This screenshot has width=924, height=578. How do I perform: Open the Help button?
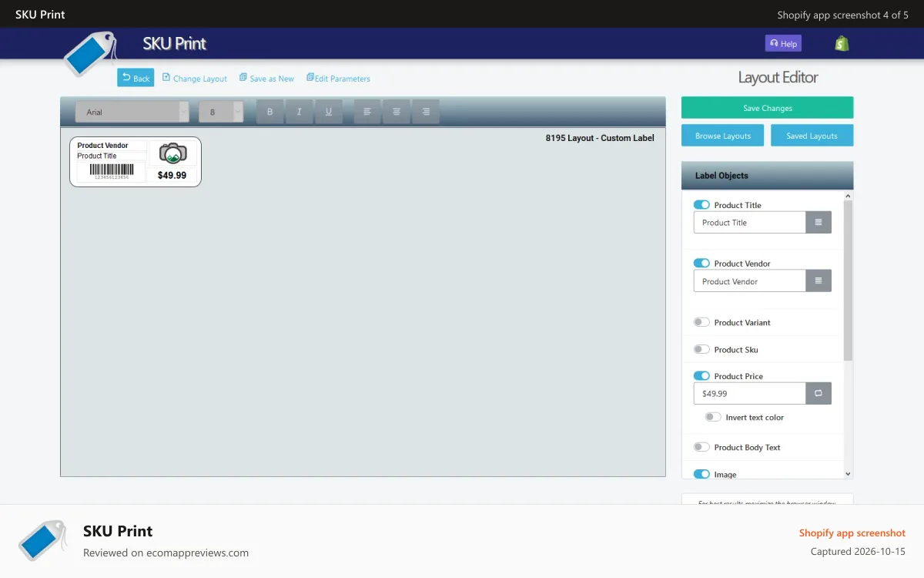(783, 44)
